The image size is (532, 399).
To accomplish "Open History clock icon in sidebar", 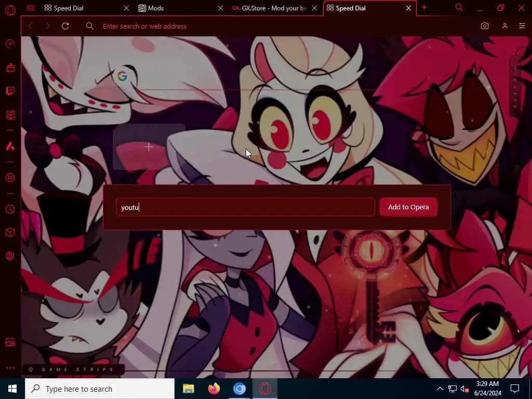I will (10, 209).
